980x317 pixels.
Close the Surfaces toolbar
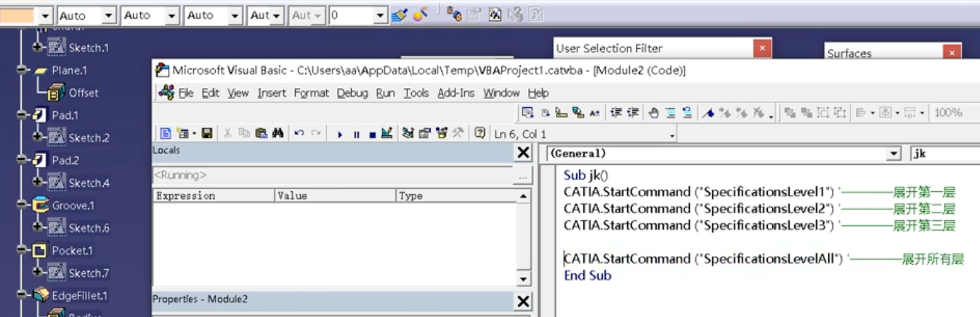[x=952, y=52]
